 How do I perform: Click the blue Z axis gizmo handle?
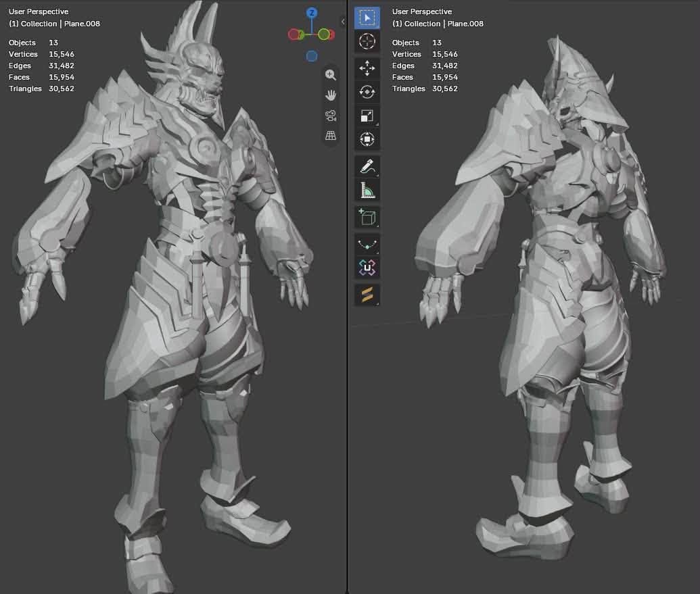point(312,13)
